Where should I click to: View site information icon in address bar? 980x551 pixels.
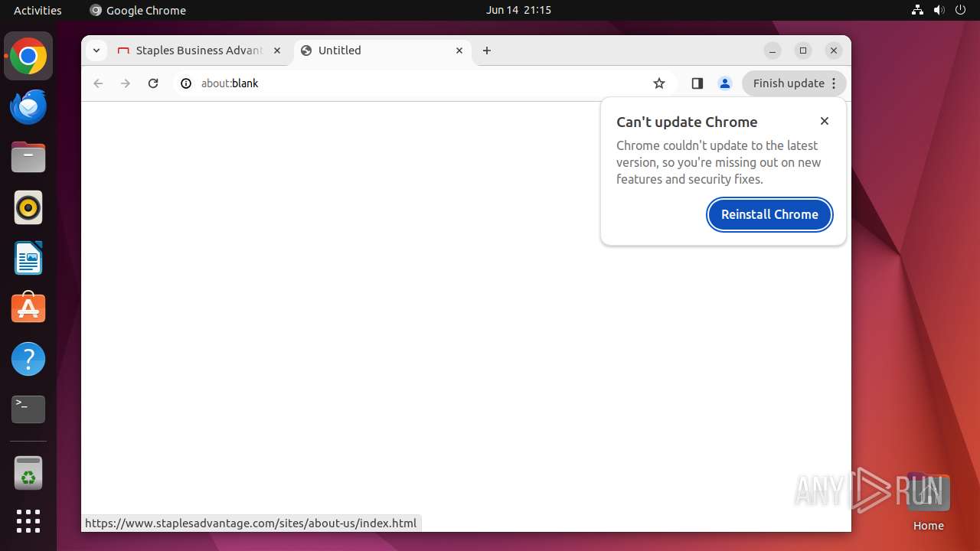point(185,83)
